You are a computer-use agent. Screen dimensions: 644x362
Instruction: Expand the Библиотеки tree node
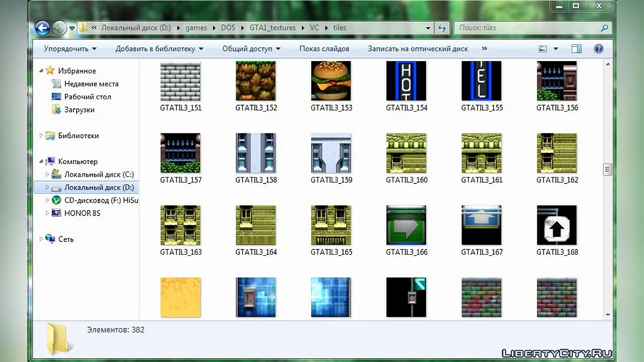41,136
